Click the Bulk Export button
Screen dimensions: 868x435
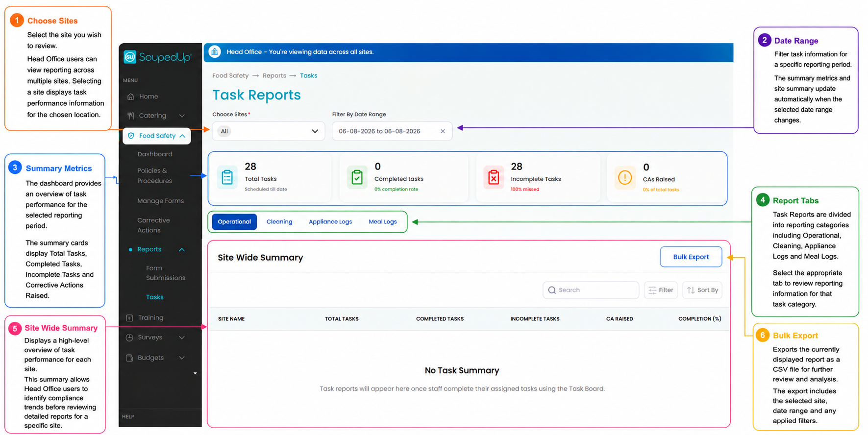click(691, 257)
